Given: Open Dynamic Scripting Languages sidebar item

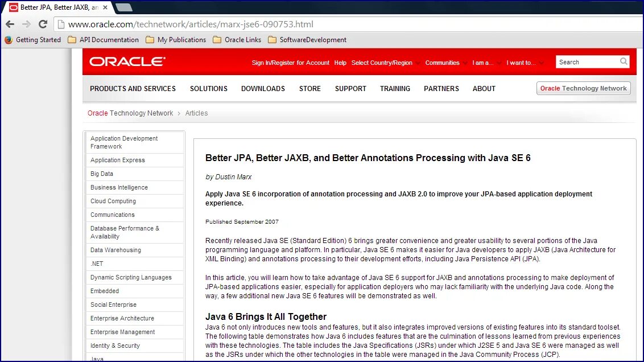Looking at the screenshot, I should coord(135,277).
